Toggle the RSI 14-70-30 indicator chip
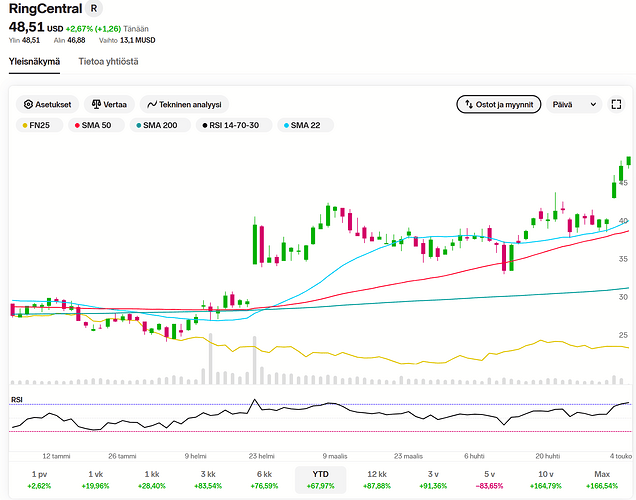This screenshot has height=500, width=636. click(x=234, y=125)
